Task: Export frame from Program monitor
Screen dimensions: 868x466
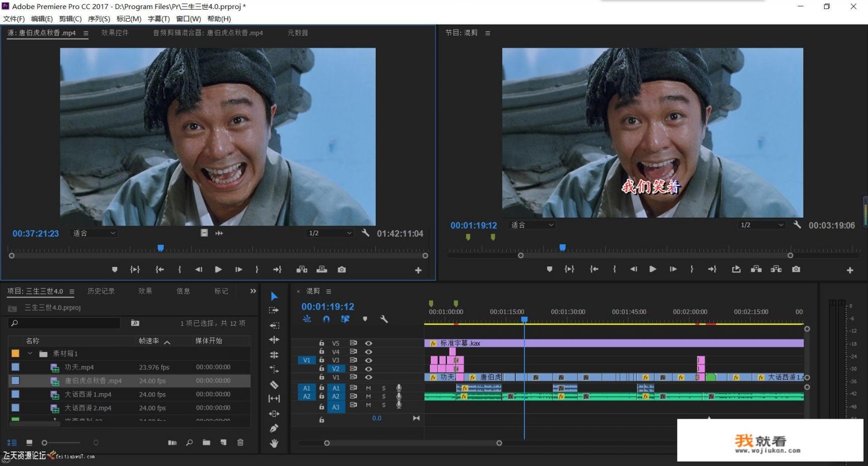Action: coord(796,269)
